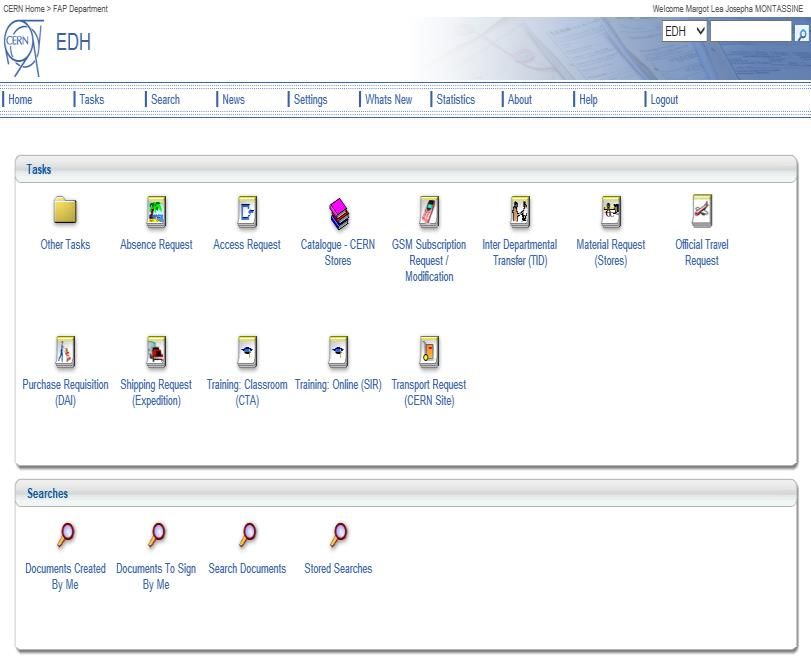This screenshot has width=811, height=668.
Task: Open the EDH search scope dropdown
Action: 684,32
